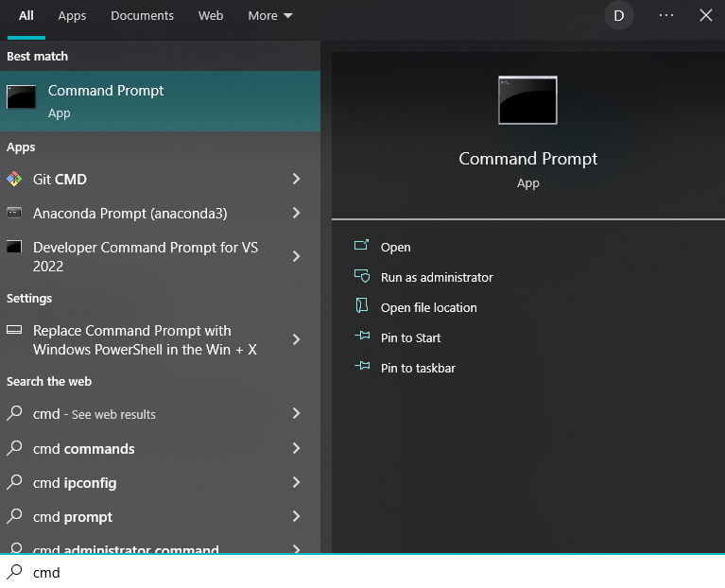The height and width of the screenshot is (588, 725).
Task: Click search icon beside cmd See web results
Action: pyautogui.click(x=14, y=413)
